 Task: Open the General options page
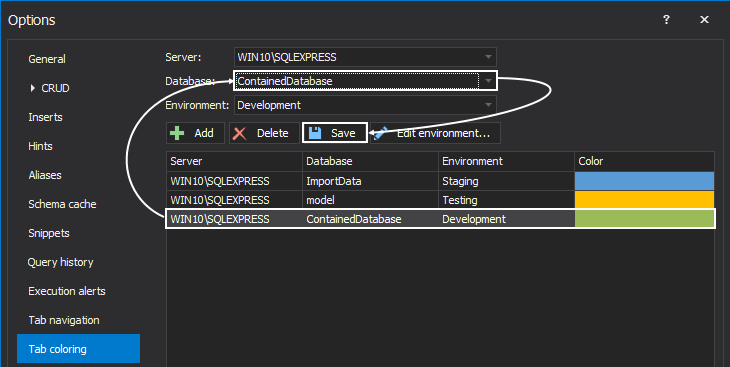click(47, 59)
